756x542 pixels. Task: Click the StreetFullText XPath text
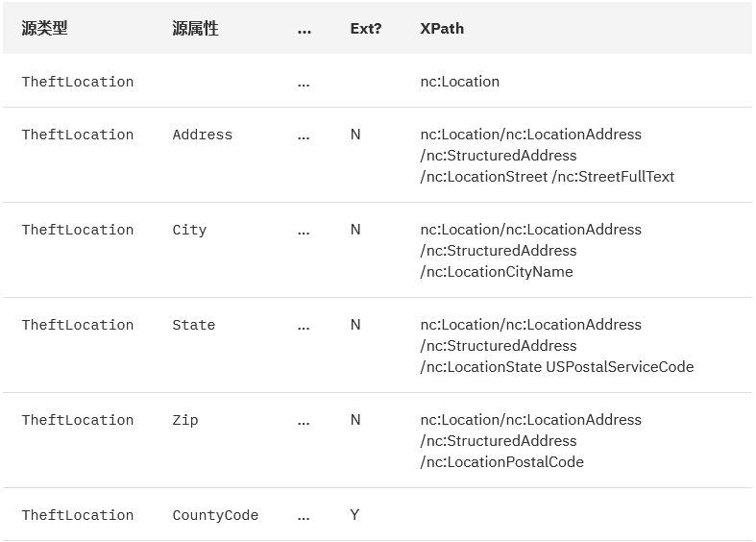[x=613, y=177]
